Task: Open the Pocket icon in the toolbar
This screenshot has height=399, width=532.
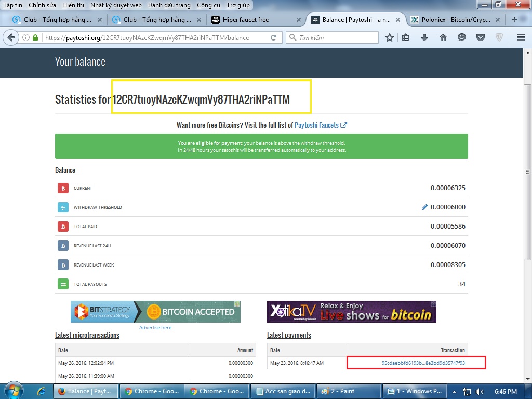Action: 481,37
